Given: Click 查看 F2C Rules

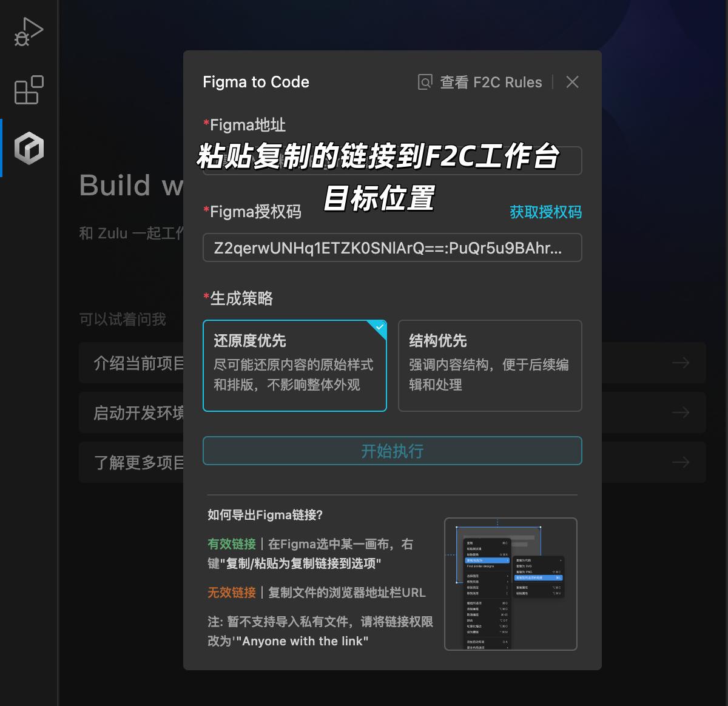Looking at the screenshot, I should [x=490, y=82].
